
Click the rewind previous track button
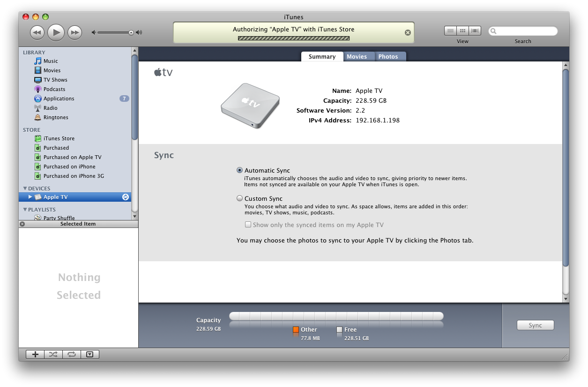[37, 32]
